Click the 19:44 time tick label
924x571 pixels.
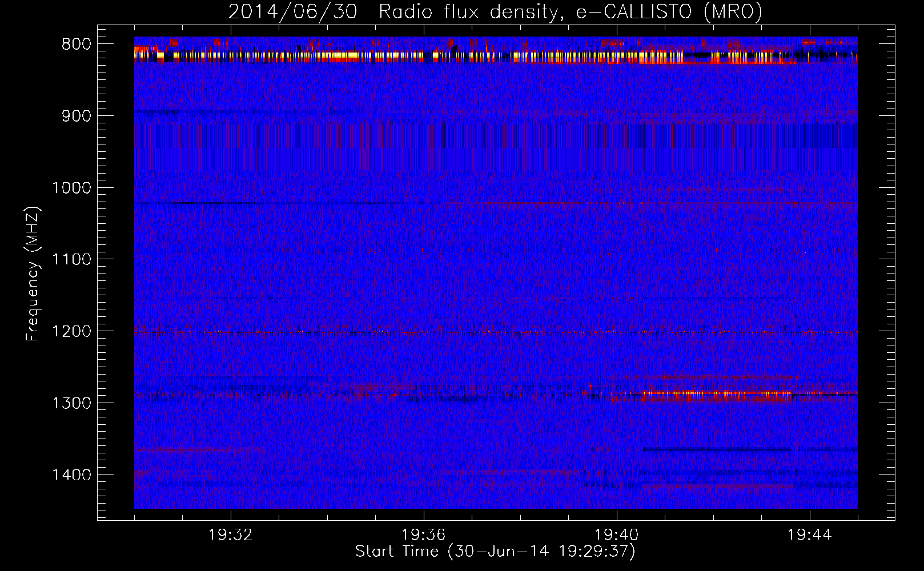coord(810,535)
